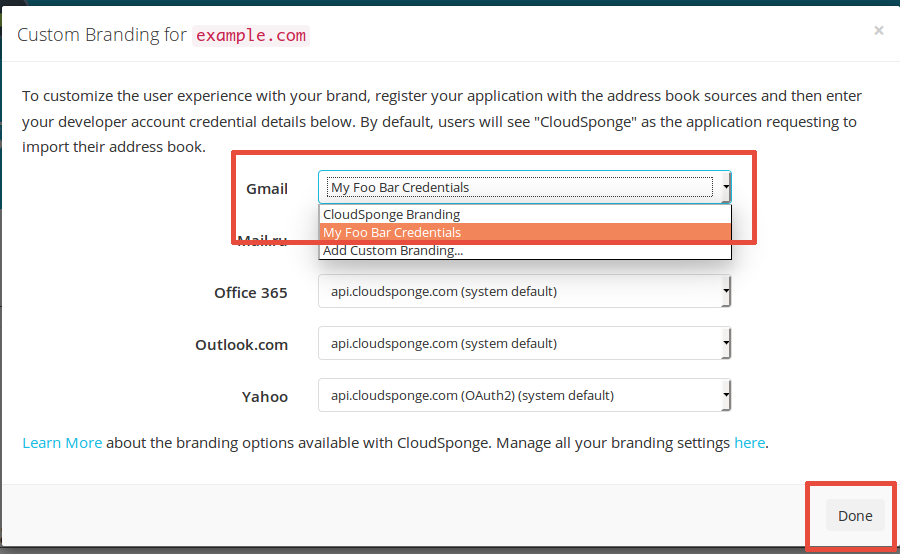900x554 pixels.
Task: Open the Gmail branding dropdown
Action: pyautogui.click(x=525, y=187)
